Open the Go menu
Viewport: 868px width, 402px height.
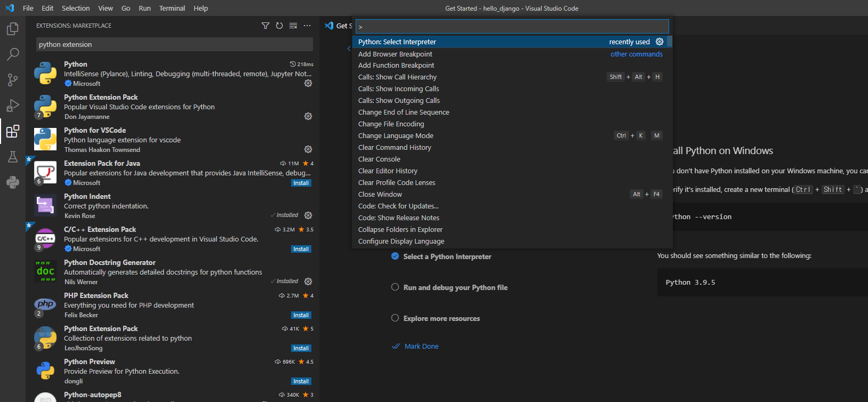[x=126, y=8]
